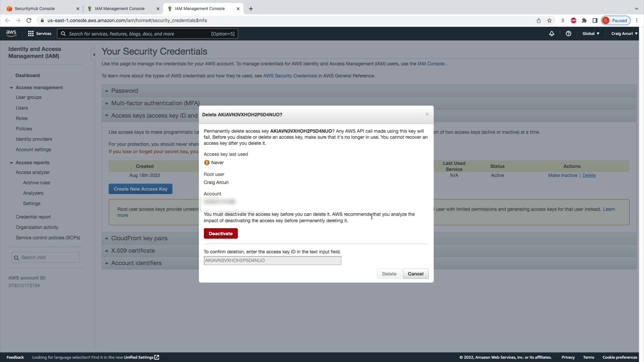Expand the X.509 certificate section
This screenshot has width=644, height=362.
tap(369, 250)
